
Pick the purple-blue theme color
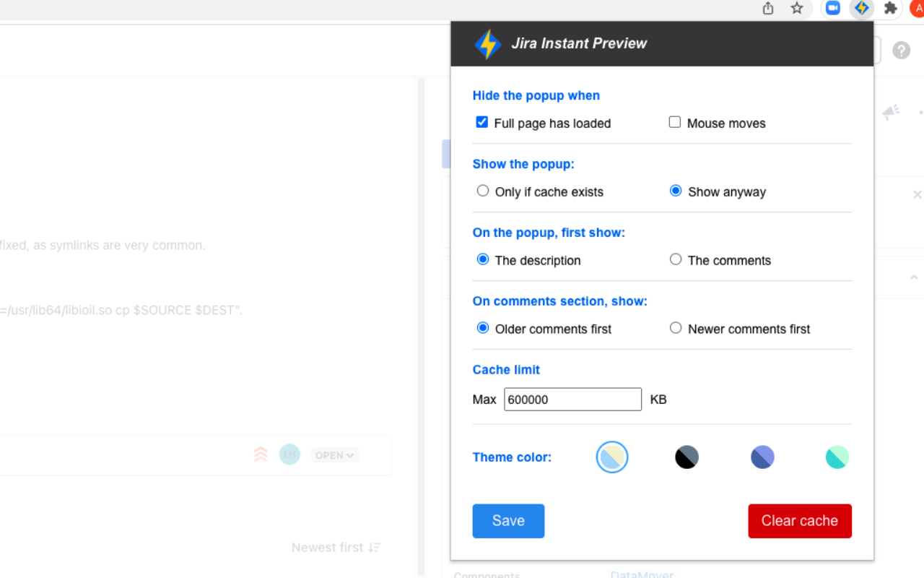coord(762,457)
